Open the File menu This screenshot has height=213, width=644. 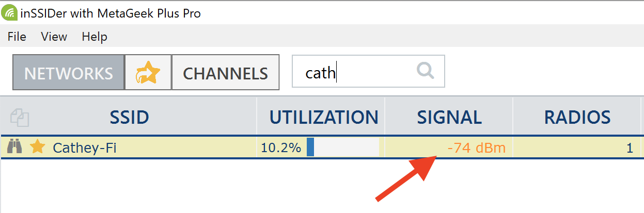click(17, 37)
